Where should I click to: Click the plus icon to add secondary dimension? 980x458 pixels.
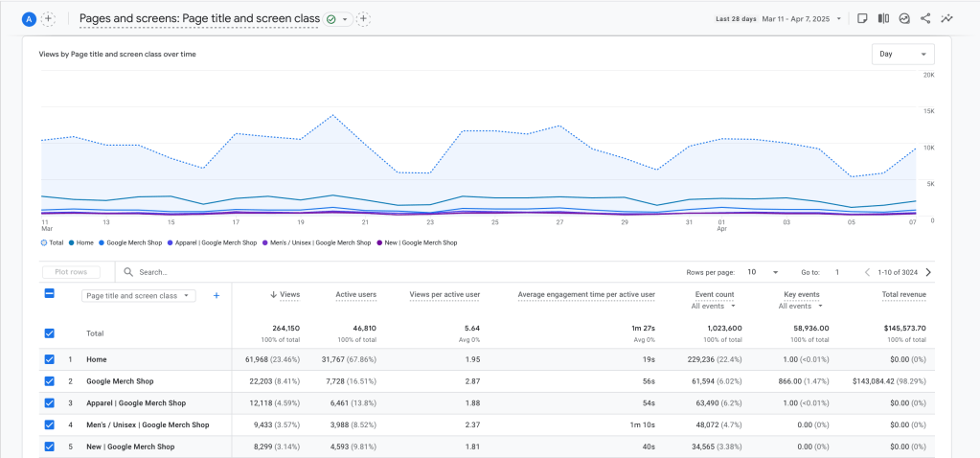point(217,296)
